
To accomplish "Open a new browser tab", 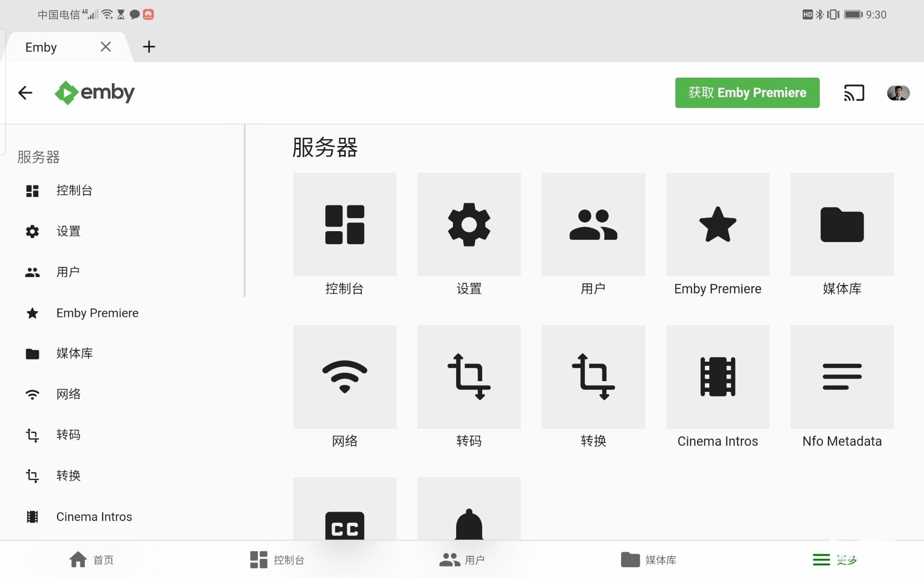I will click(149, 47).
